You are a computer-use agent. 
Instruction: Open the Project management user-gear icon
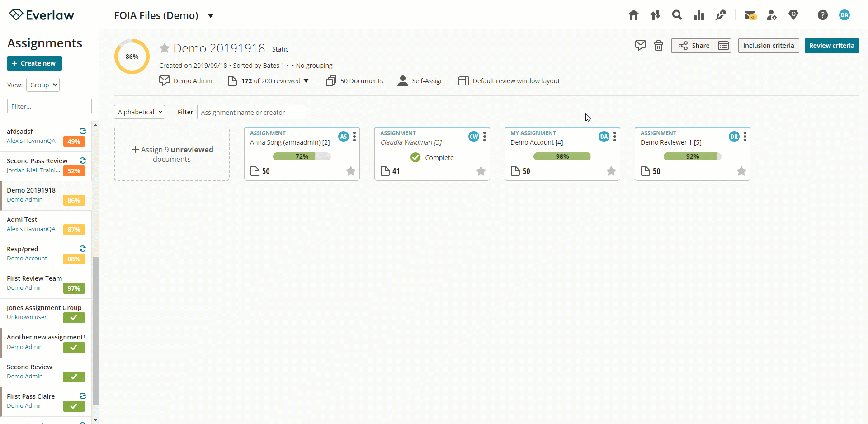click(772, 15)
